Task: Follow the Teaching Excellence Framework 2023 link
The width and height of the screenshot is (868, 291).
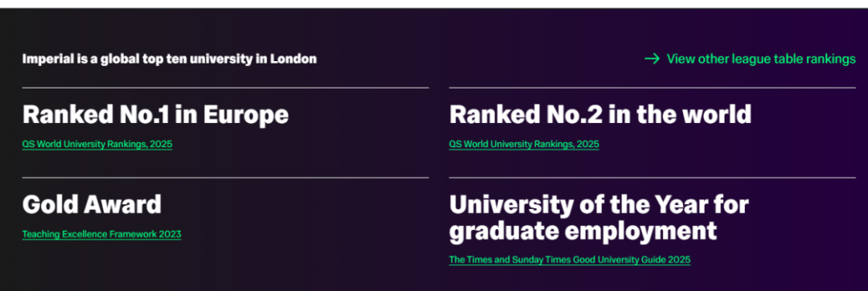Action: click(101, 234)
